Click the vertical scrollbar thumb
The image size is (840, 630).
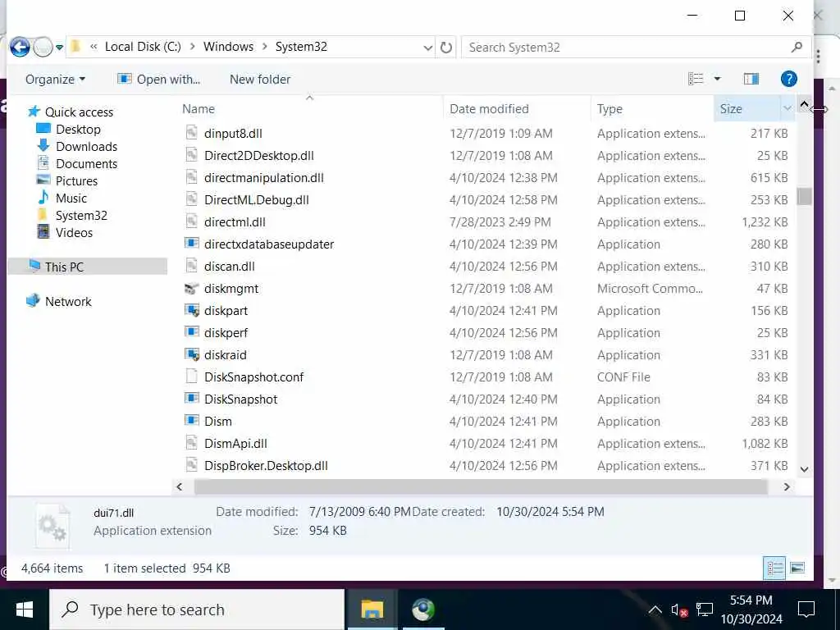(x=804, y=196)
